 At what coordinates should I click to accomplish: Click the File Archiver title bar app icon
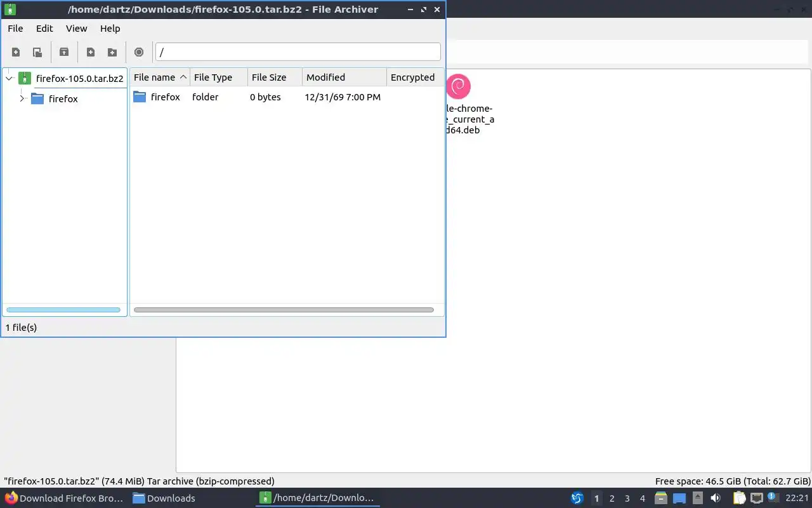10,10
